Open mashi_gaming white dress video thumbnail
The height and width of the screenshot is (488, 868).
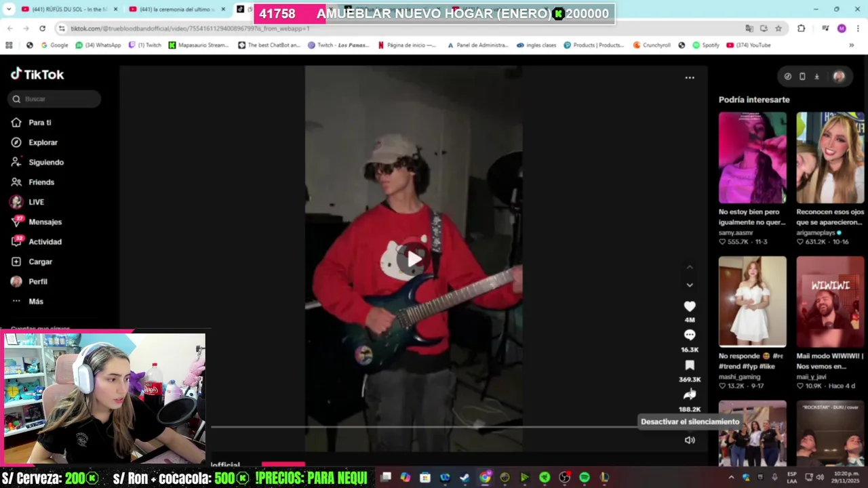pyautogui.click(x=752, y=302)
